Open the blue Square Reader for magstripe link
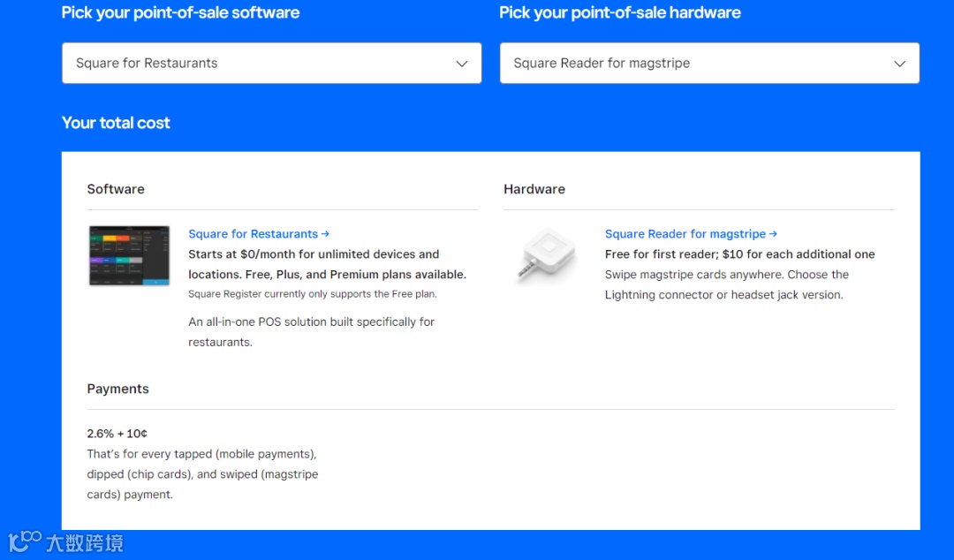Image resolution: width=954 pixels, height=560 pixels. point(685,234)
